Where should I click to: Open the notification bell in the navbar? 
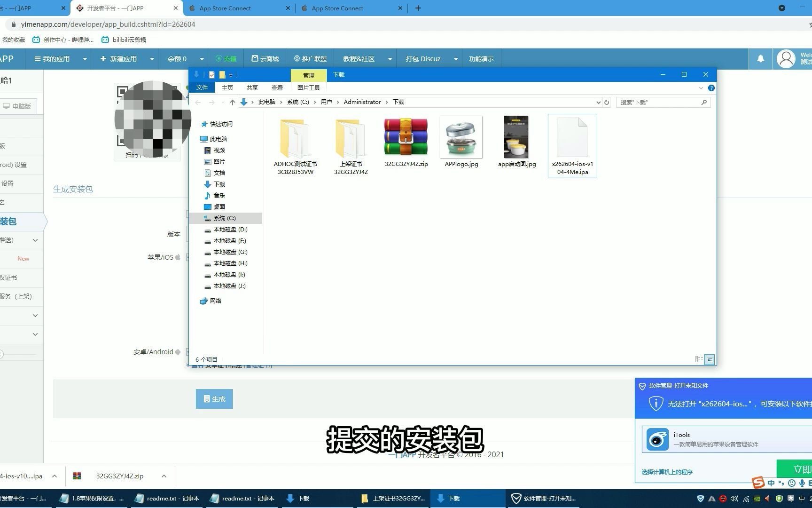760,58
